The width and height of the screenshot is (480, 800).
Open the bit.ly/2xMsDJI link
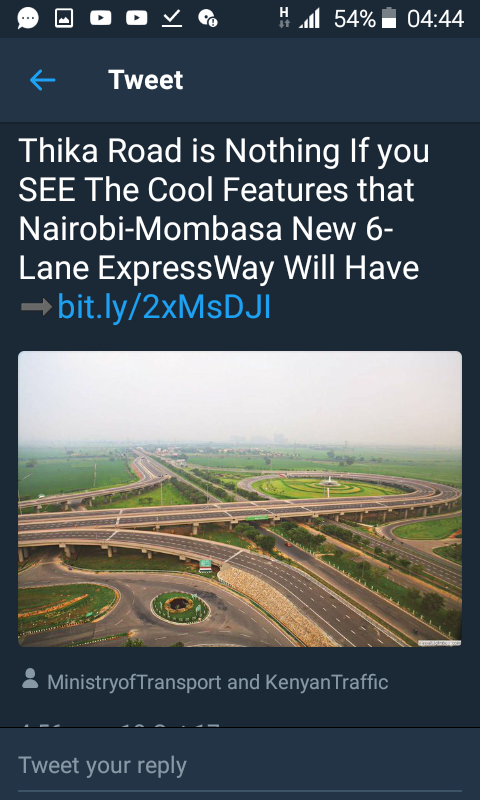pyautogui.click(x=164, y=307)
